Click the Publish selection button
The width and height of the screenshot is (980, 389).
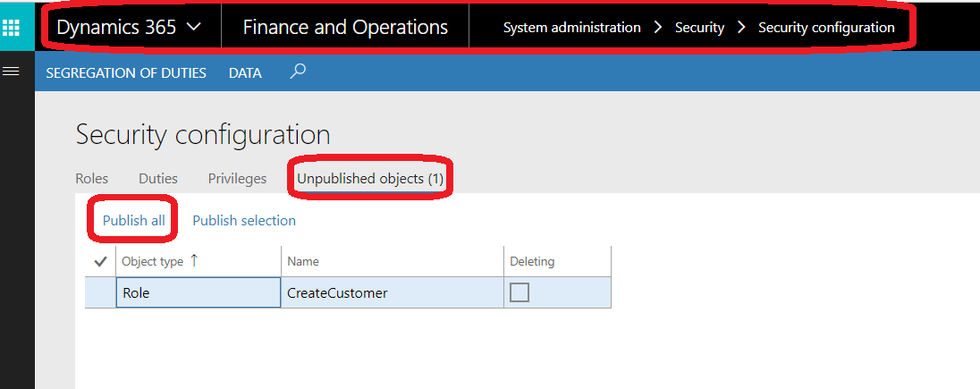(x=244, y=220)
